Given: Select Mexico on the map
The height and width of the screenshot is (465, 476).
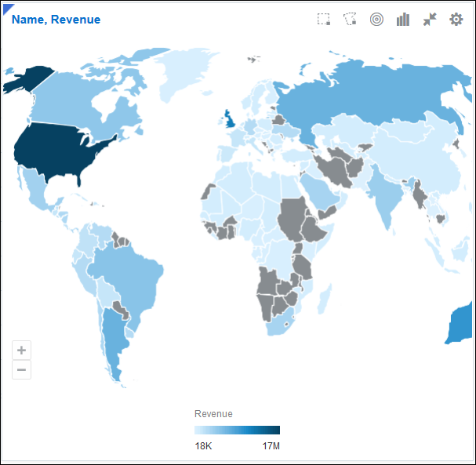Looking at the screenshot, I should tap(36, 191).
